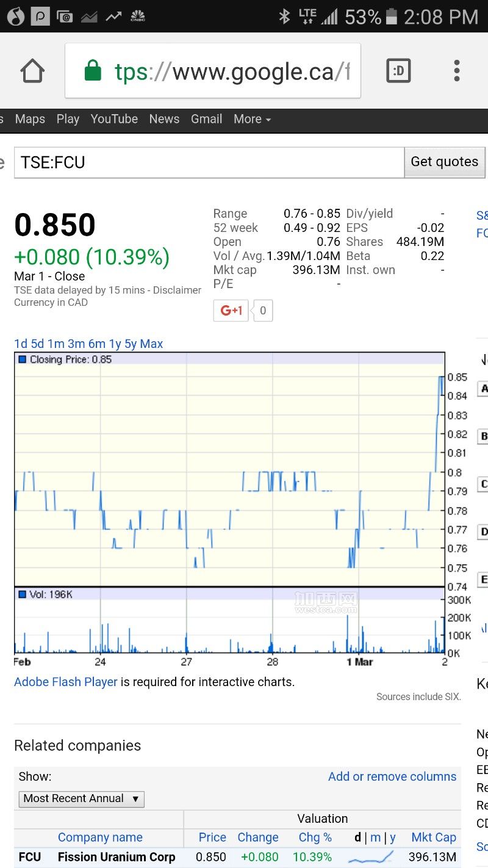This screenshot has height=868, width=488.
Task: Tap the signal strength bars icon
Action: point(329,16)
